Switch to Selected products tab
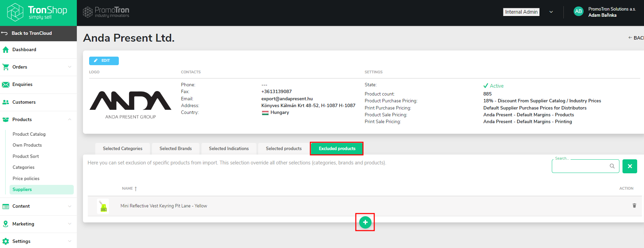The width and height of the screenshot is (644, 248). (284, 148)
